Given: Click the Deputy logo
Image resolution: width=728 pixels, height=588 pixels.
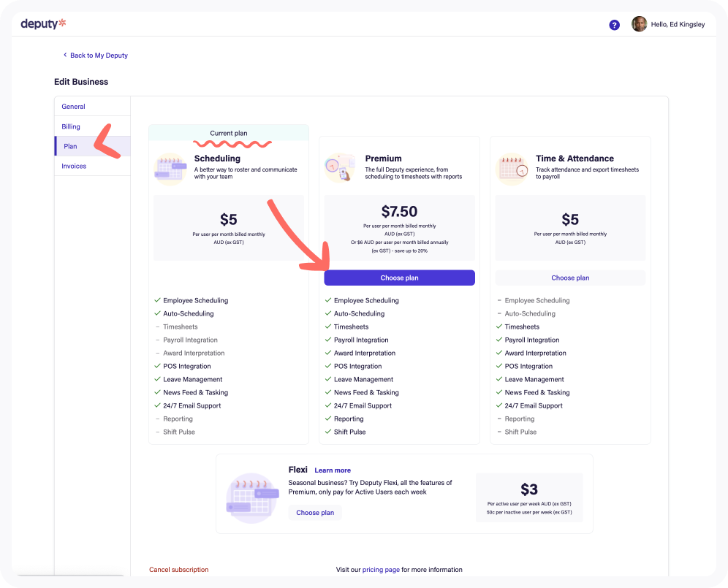Looking at the screenshot, I should (43, 23).
